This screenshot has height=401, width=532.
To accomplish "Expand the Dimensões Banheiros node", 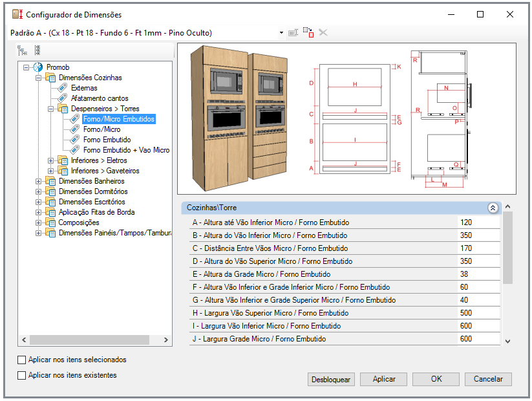I will [38, 181].
